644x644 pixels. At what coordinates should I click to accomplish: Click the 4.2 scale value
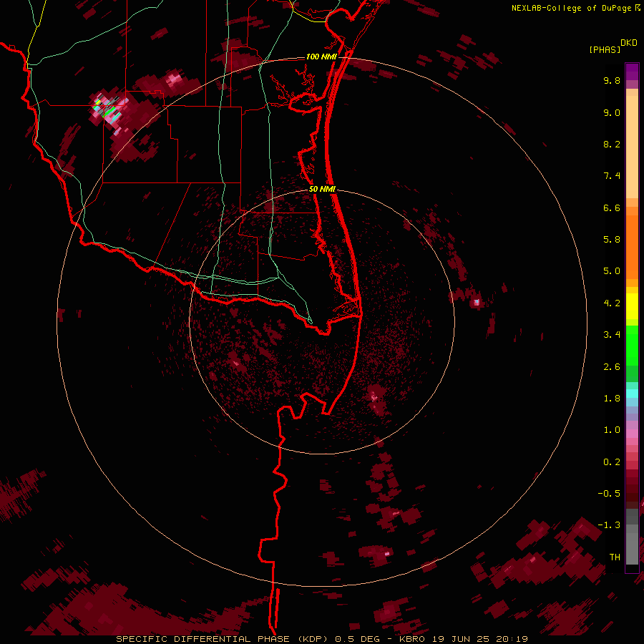(x=612, y=303)
